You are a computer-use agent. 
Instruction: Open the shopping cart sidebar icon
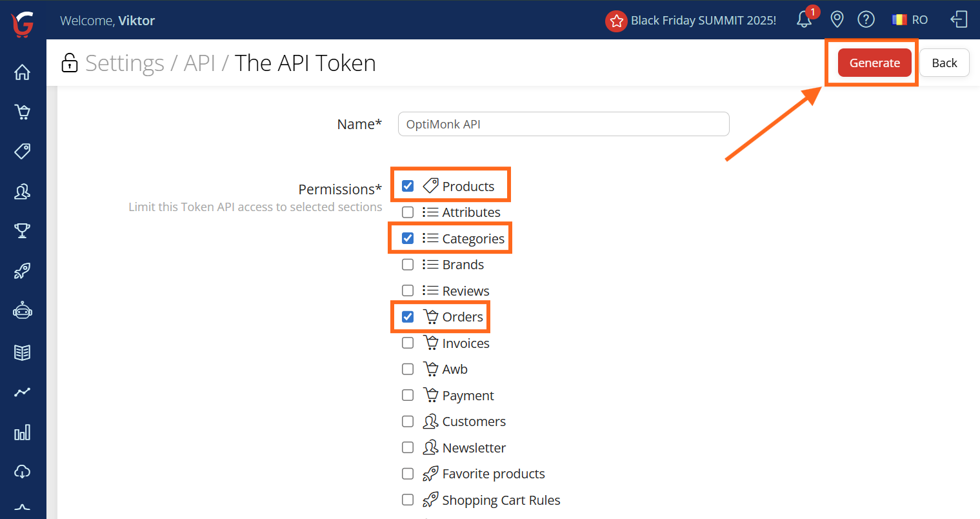tap(23, 112)
